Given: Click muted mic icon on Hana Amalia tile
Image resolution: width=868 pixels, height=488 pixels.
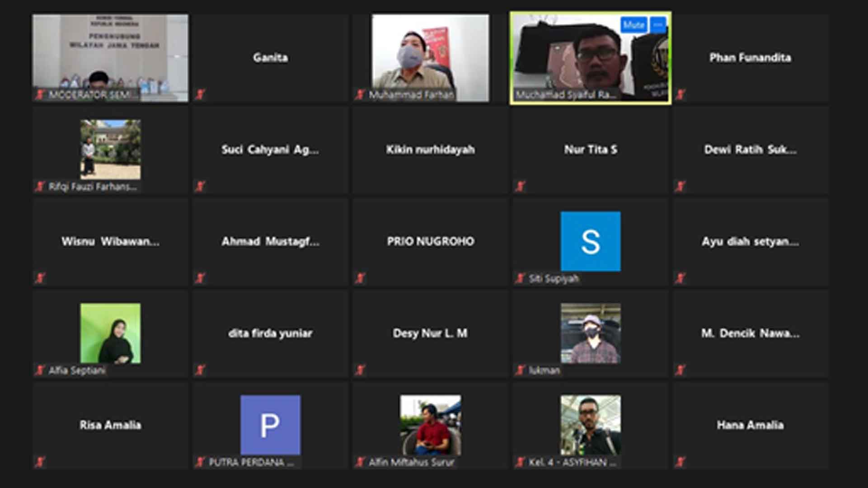Looking at the screenshot, I should (680, 462).
